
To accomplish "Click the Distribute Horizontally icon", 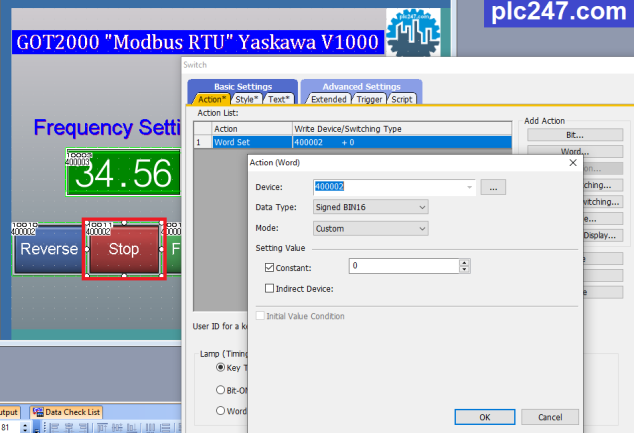I will point(150,427).
